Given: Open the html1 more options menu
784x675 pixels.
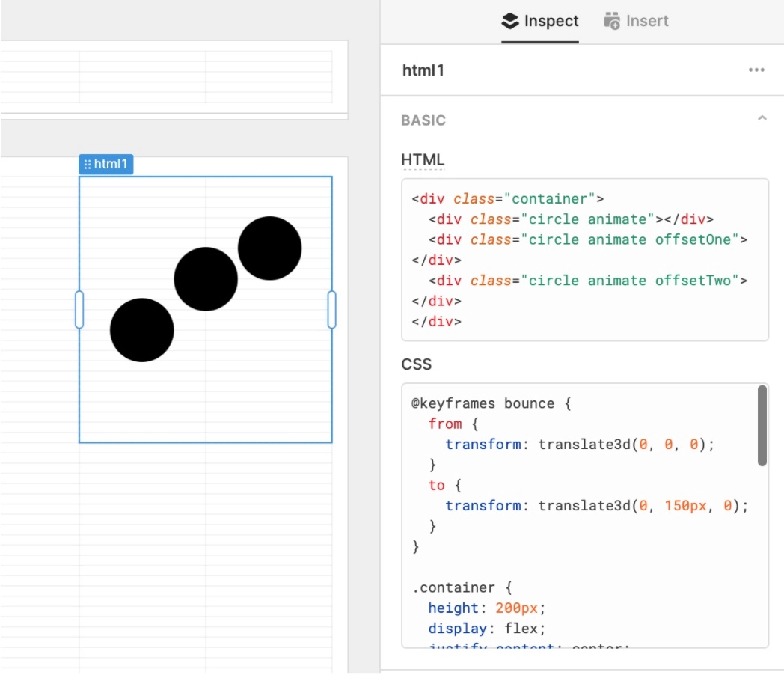Looking at the screenshot, I should pyautogui.click(x=756, y=70).
